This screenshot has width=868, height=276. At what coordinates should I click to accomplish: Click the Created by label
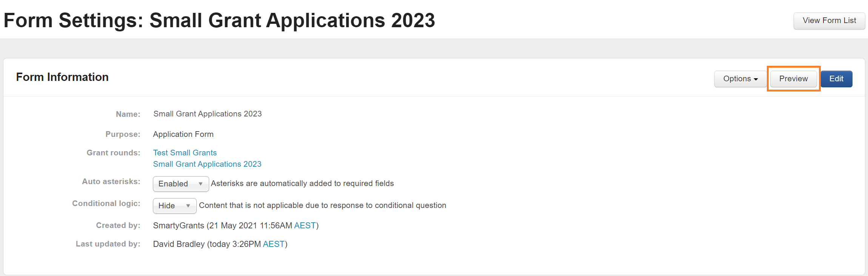(x=118, y=225)
